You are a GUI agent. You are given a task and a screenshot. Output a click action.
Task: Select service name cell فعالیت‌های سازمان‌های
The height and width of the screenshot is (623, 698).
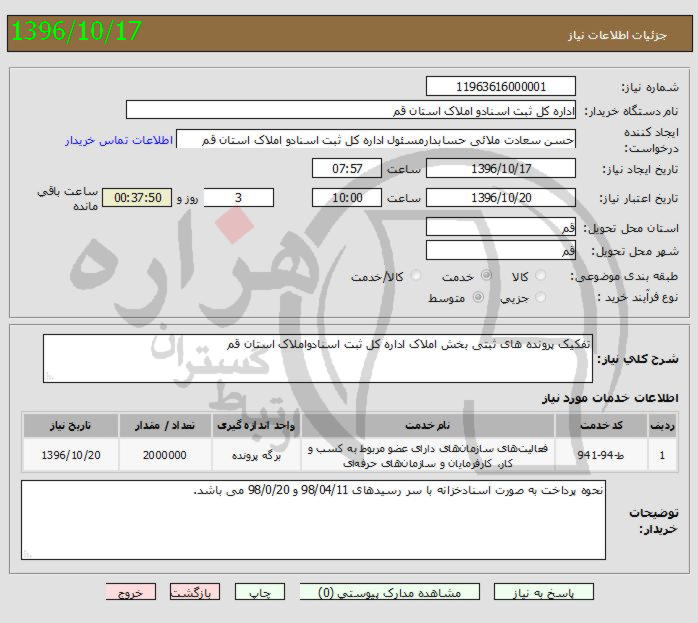(428, 455)
